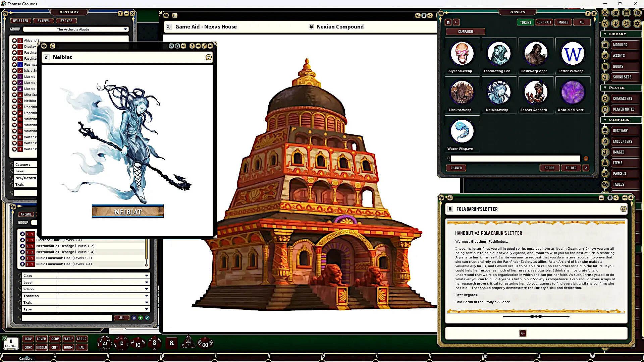Click the home icon in Assets window
The width and height of the screenshot is (644, 362).
[x=448, y=22]
